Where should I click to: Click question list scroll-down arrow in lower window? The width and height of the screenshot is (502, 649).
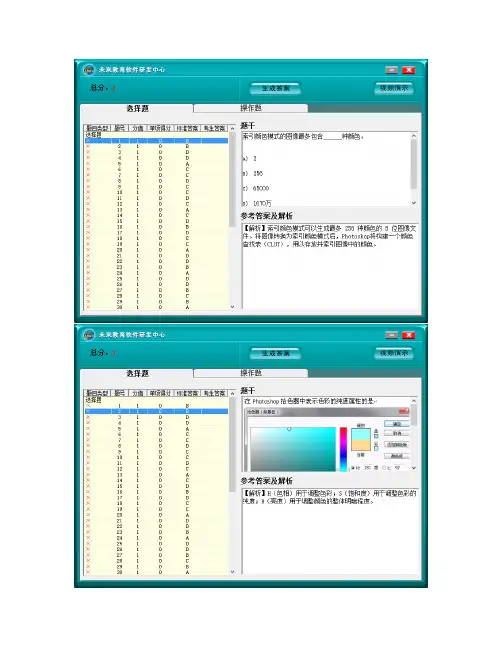click(232, 572)
